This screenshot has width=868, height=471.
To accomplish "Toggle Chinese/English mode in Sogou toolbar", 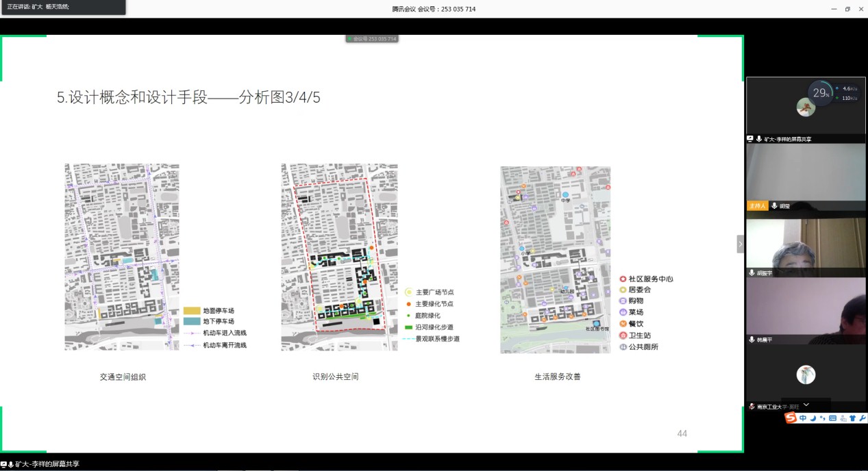I will (x=803, y=418).
